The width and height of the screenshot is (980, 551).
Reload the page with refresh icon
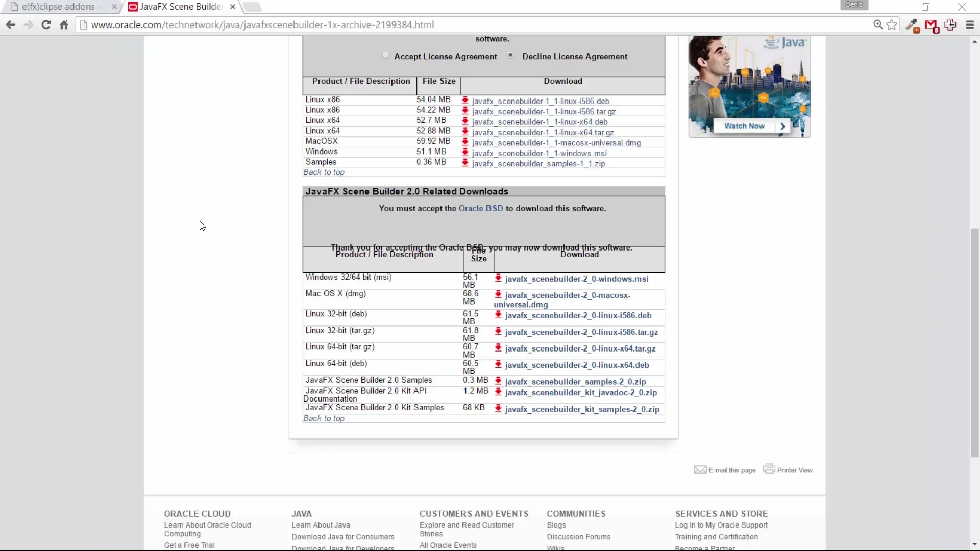click(x=46, y=24)
